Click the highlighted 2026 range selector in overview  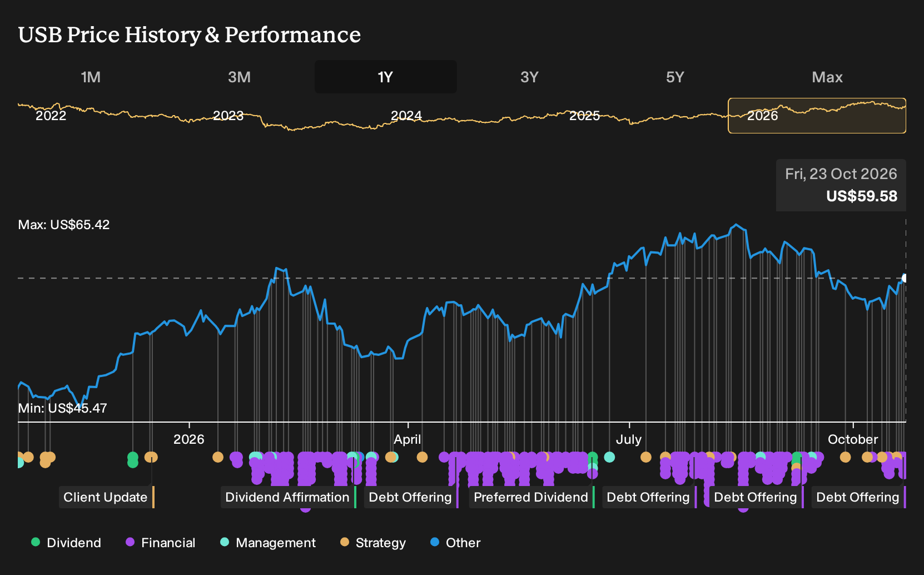click(817, 116)
